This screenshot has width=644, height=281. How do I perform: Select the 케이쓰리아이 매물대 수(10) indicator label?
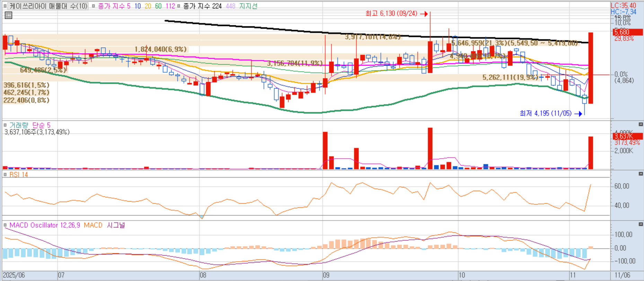48,6
